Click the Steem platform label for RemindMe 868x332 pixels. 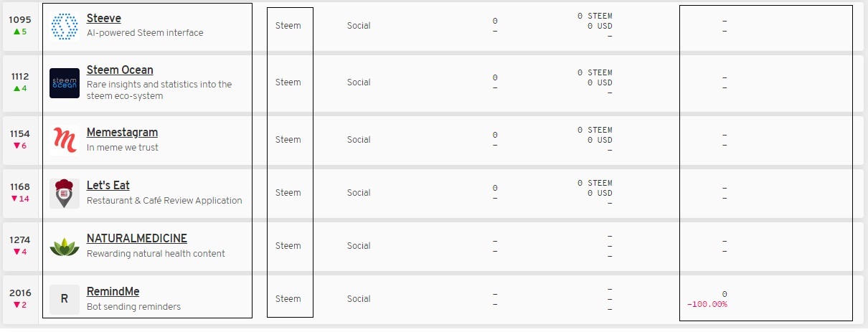click(288, 299)
